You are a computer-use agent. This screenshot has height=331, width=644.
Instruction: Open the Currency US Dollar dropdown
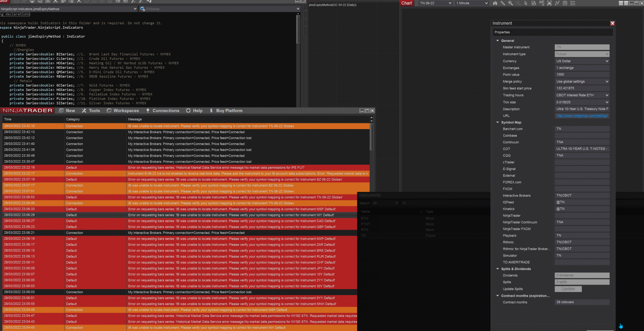582,61
